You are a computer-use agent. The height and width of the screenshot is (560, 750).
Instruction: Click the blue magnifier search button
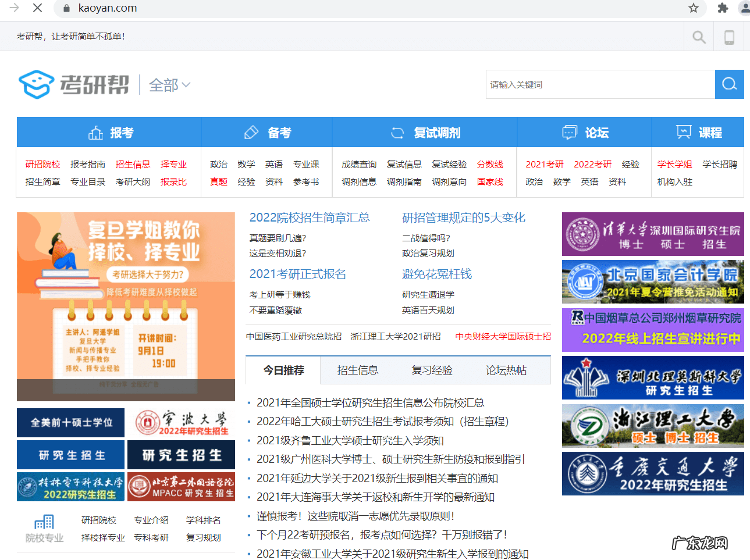click(x=729, y=84)
